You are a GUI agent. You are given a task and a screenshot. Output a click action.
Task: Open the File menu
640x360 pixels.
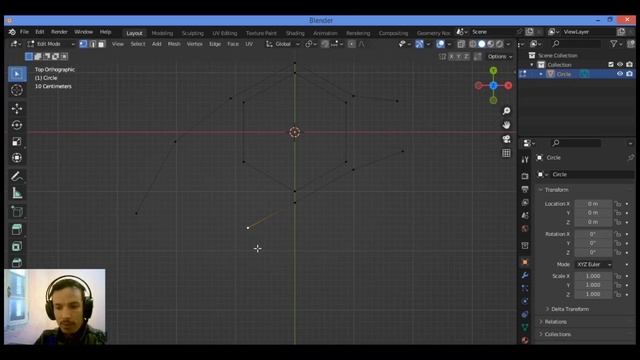(x=24, y=32)
